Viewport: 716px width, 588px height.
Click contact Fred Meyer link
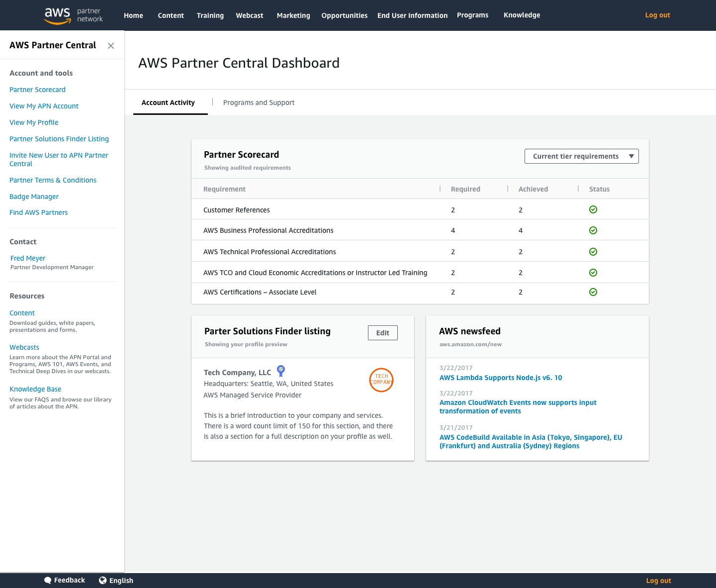point(28,258)
